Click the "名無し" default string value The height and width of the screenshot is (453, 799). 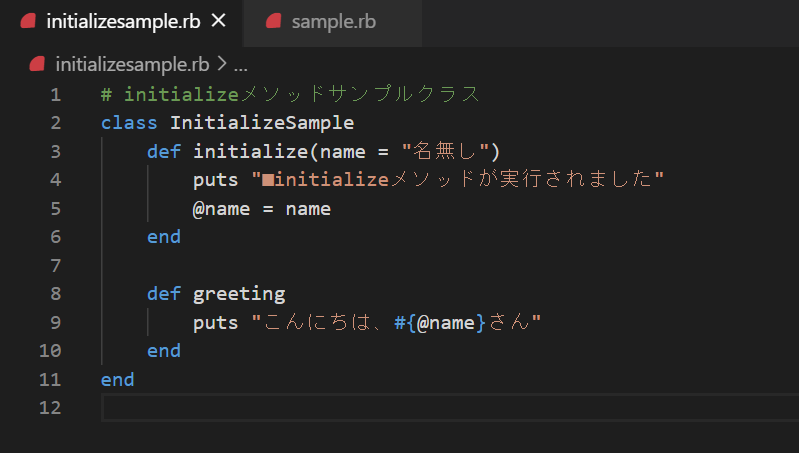coord(445,151)
